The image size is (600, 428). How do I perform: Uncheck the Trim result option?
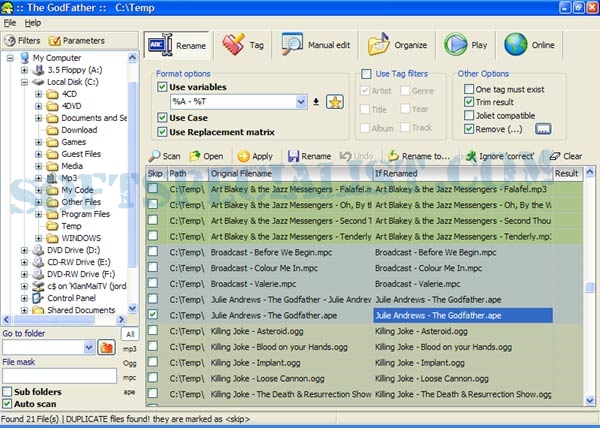coord(469,101)
